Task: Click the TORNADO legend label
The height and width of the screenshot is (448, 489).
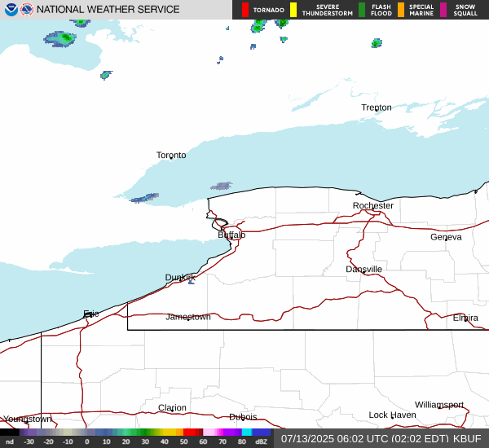Action: point(268,10)
